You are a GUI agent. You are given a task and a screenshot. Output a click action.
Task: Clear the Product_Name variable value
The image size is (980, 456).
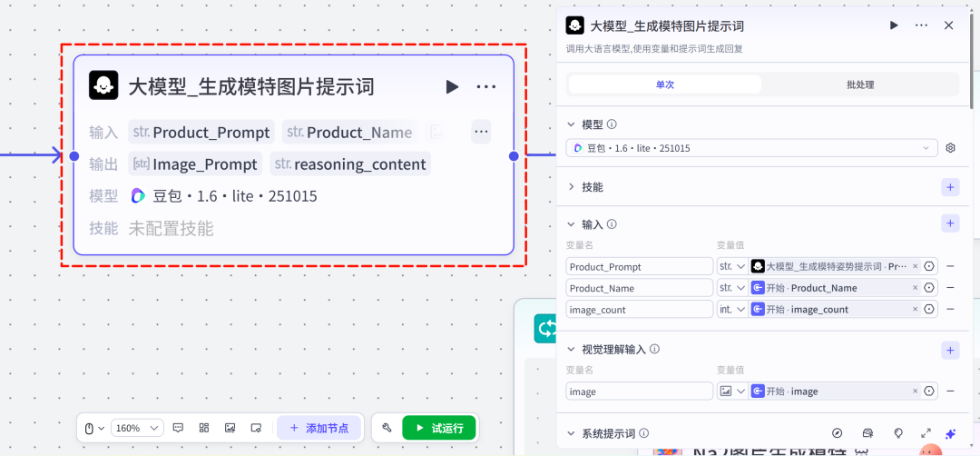[x=915, y=288]
